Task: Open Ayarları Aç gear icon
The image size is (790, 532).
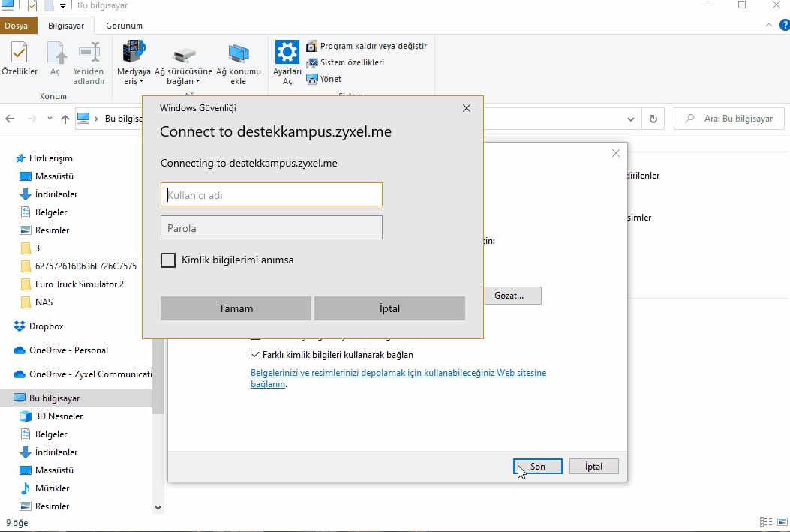Action: pos(287,53)
